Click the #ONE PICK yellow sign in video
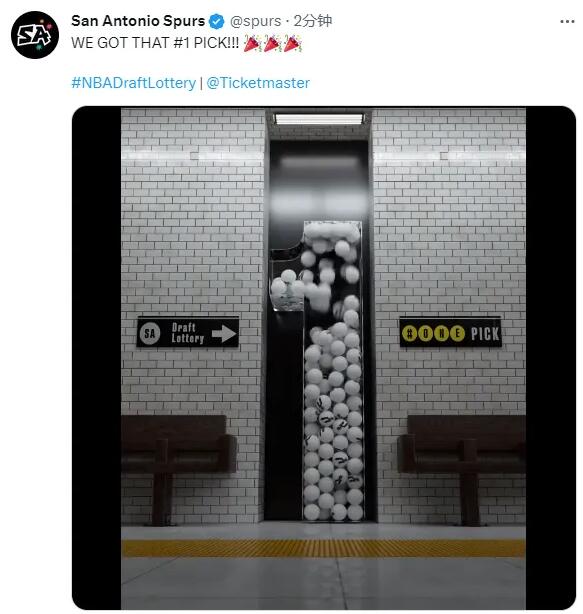The width and height of the screenshot is (583, 614). coord(450,333)
